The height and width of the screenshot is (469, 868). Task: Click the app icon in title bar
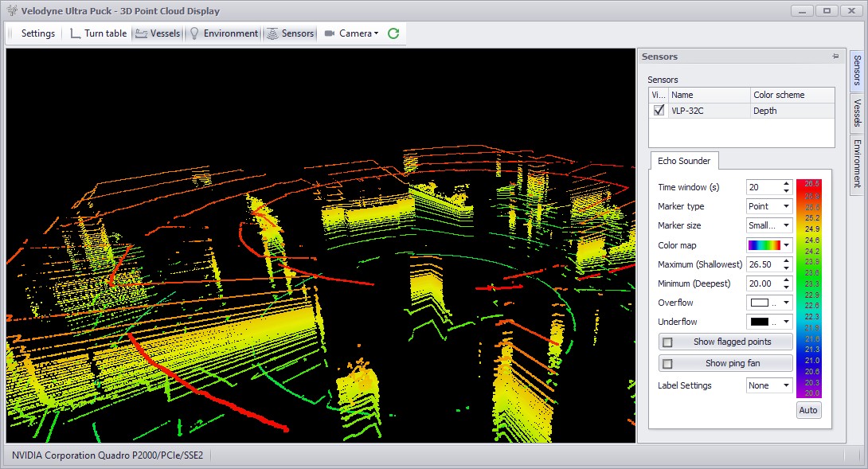pos(11,11)
